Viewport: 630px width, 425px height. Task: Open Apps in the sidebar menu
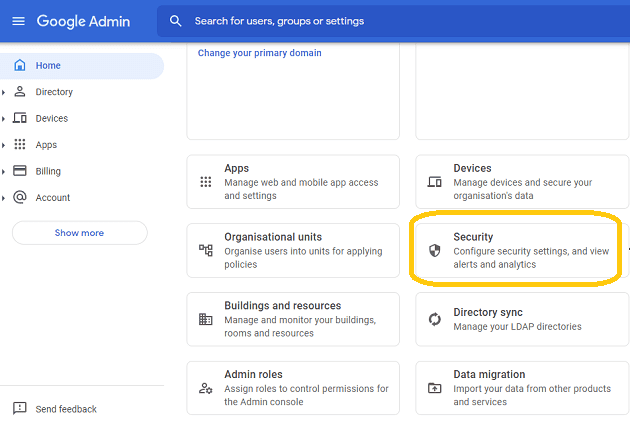[x=46, y=145]
